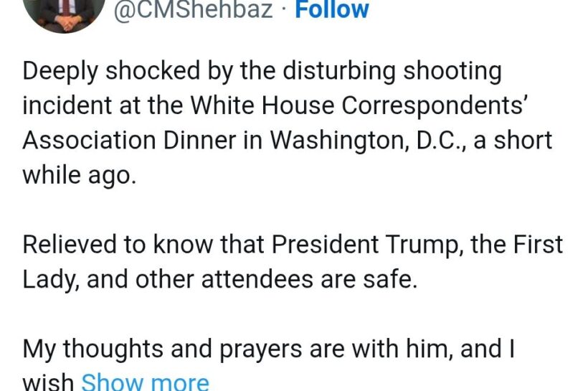Click the phrase "while ago."
This screenshot has width=588, height=391.
coord(79,174)
